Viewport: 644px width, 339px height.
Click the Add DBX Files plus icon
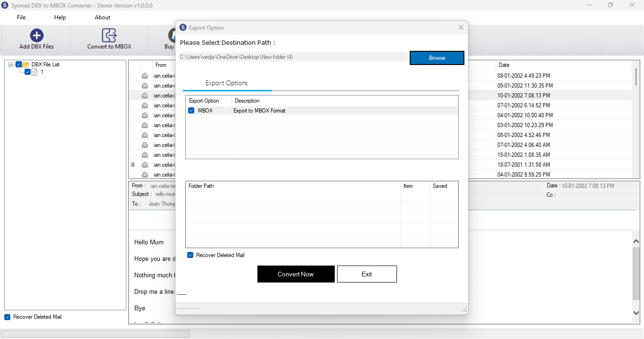click(x=36, y=35)
